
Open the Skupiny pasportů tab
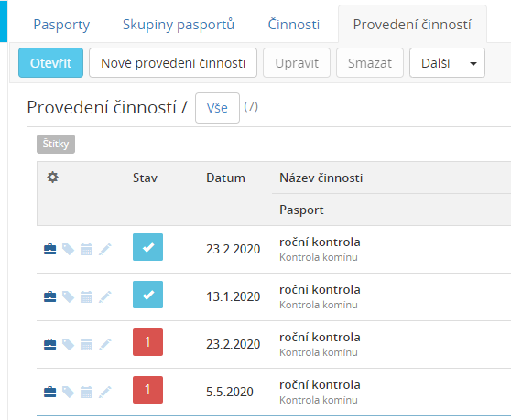coord(179,25)
